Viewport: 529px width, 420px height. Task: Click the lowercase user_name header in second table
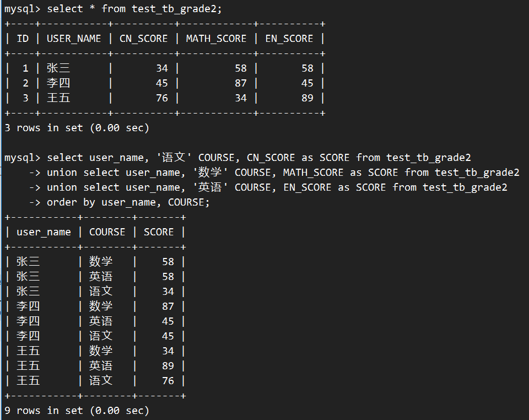click(x=44, y=232)
